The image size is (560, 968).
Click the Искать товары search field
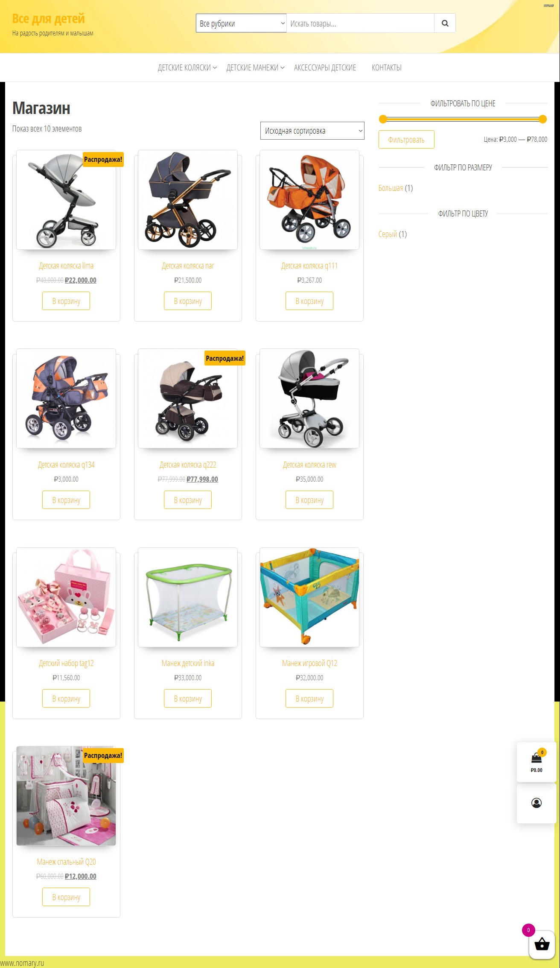[360, 23]
